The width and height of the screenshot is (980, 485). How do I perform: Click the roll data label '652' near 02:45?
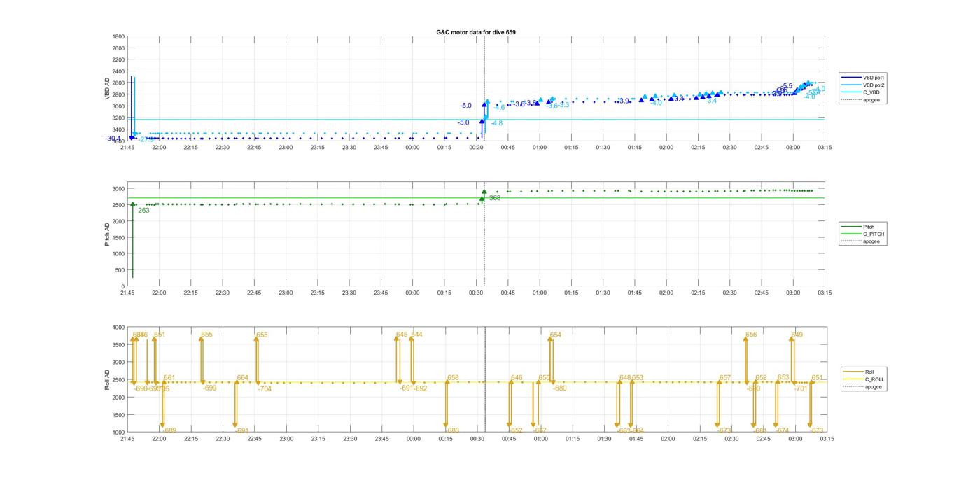761,378
